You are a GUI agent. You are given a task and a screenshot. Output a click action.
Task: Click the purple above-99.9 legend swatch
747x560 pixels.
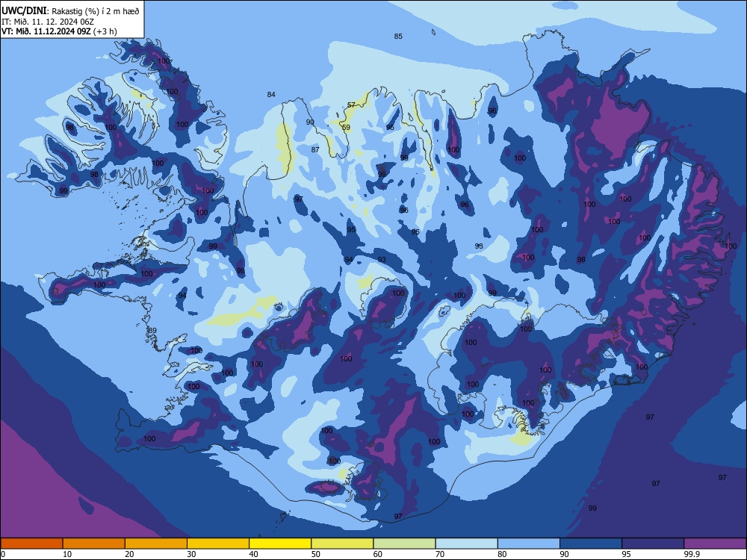point(715,544)
